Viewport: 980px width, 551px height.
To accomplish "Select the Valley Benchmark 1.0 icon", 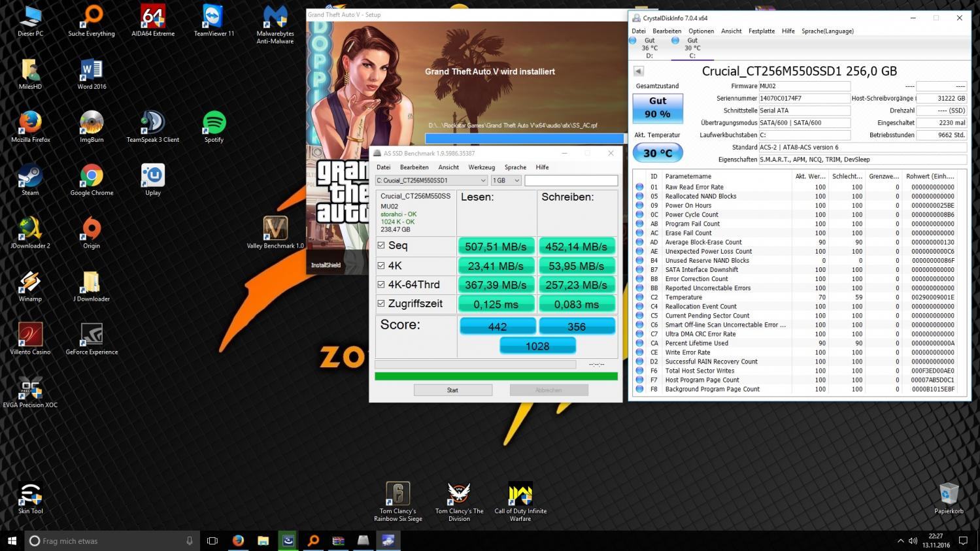I will pyautogui.click(x=275, y=233).
